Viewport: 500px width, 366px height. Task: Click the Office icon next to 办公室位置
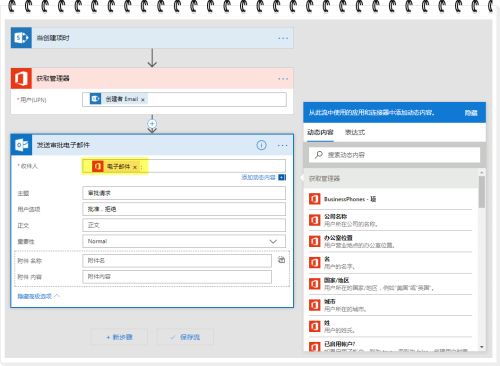click(314, 241)
